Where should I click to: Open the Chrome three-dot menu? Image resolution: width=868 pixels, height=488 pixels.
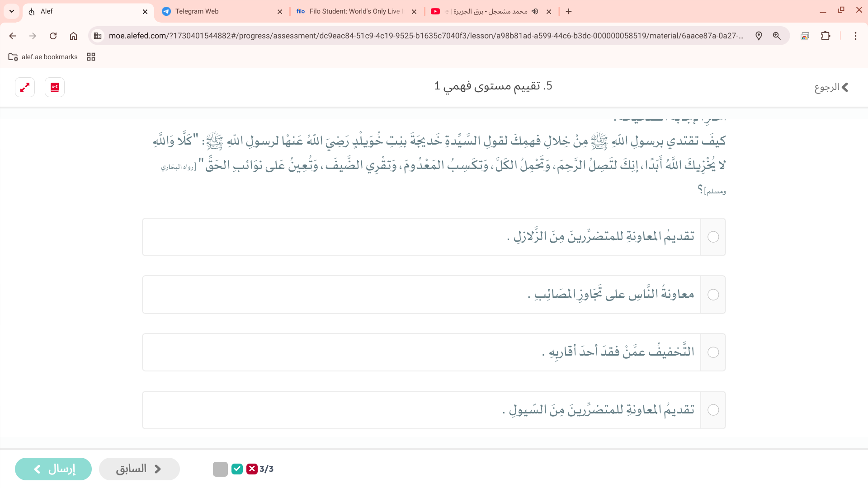tap(855, 36)
